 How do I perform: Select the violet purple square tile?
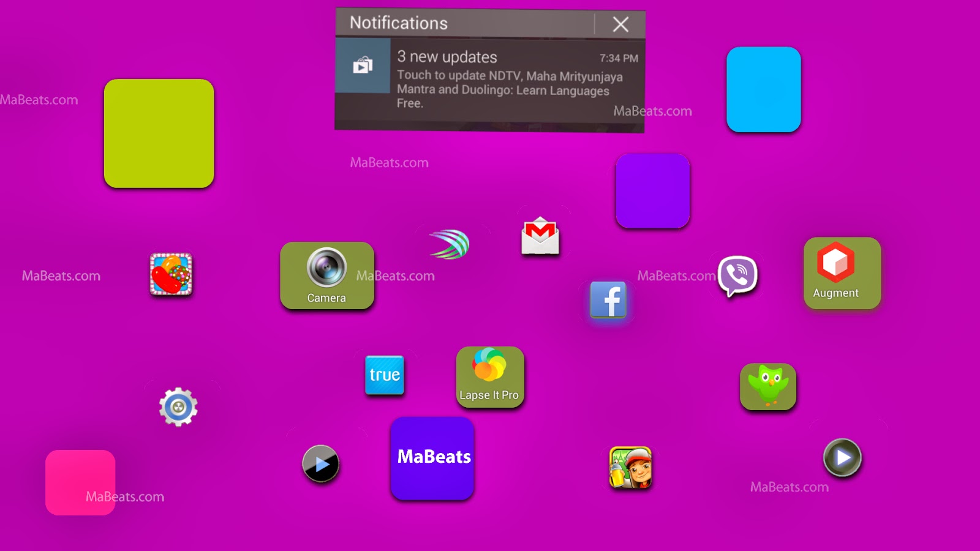pos(653,191)
